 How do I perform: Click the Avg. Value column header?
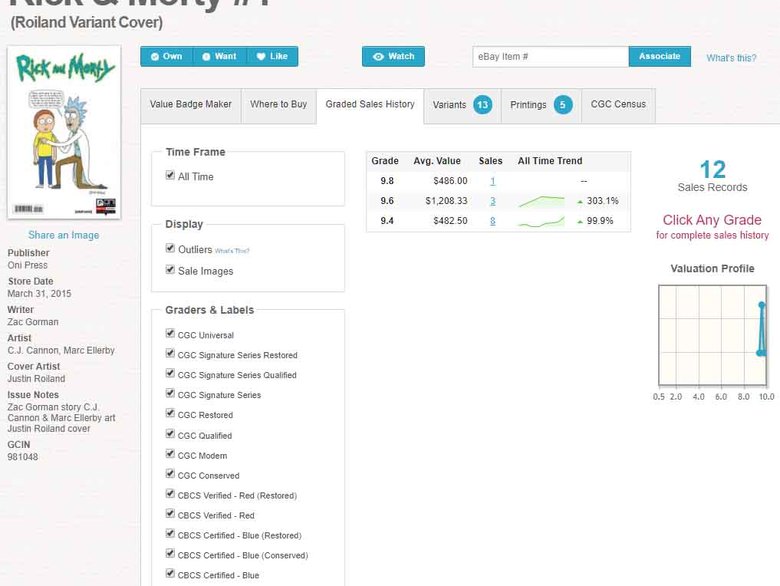point(437,161)
